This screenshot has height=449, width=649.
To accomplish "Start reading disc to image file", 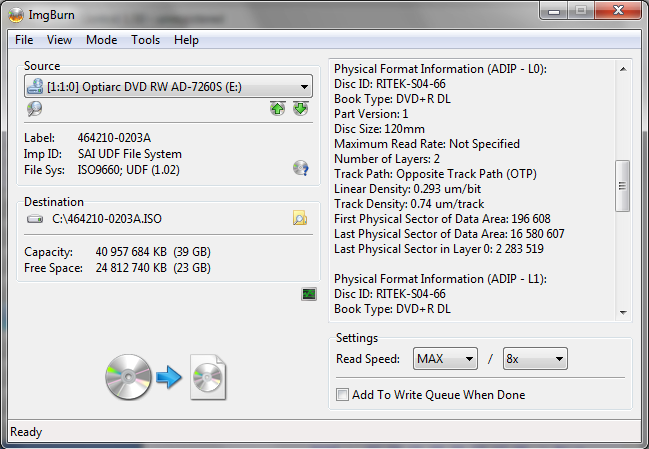I will click(x=166, y=377).
